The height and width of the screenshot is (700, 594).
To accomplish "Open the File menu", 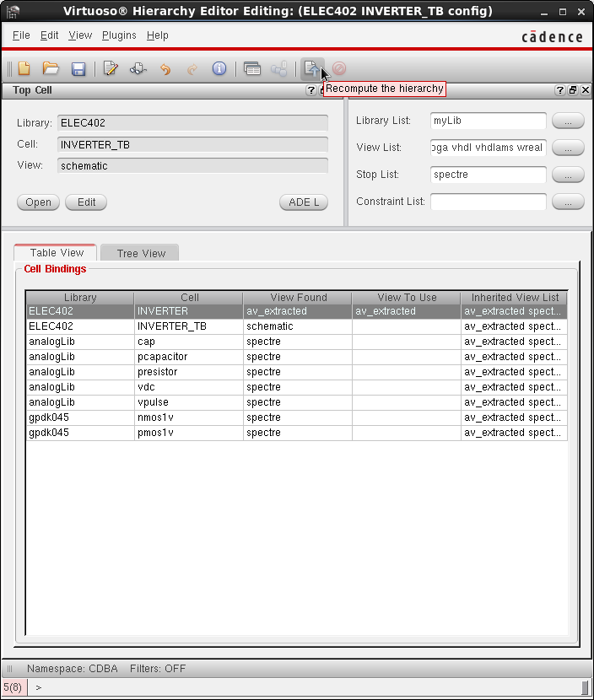I will (x=21, y=35).
